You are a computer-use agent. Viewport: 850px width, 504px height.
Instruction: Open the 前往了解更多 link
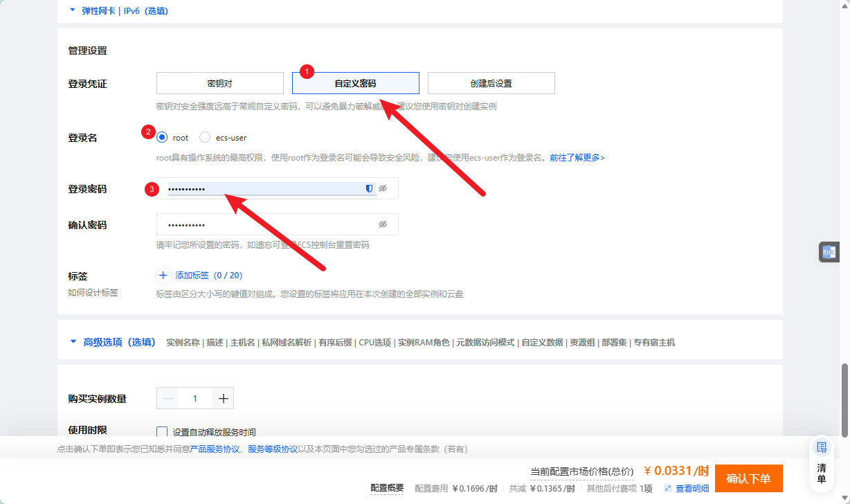[577, 158]
